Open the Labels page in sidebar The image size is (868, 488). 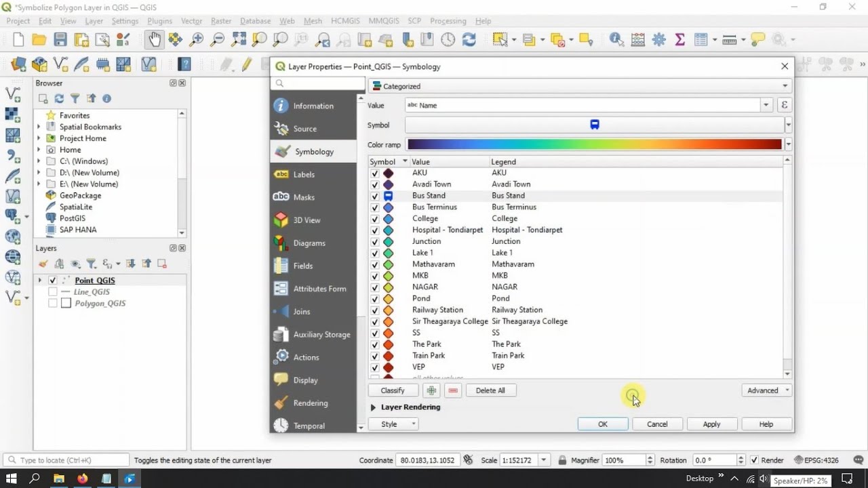coord(313,174)
